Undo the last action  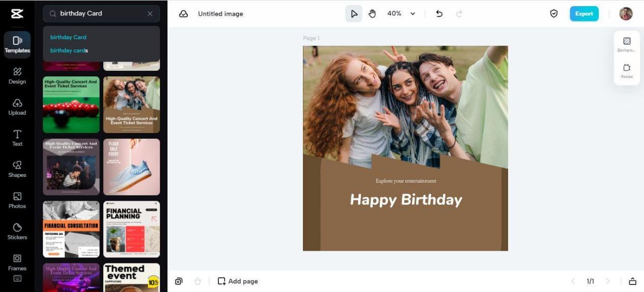point(439,14)
